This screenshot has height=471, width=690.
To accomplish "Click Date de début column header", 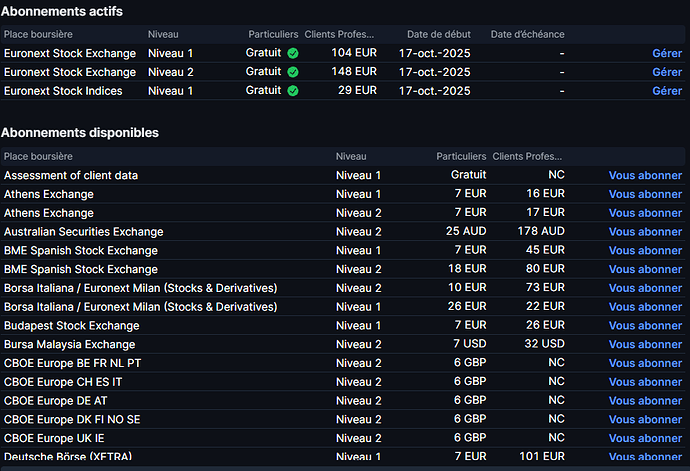I will (439, 34).
